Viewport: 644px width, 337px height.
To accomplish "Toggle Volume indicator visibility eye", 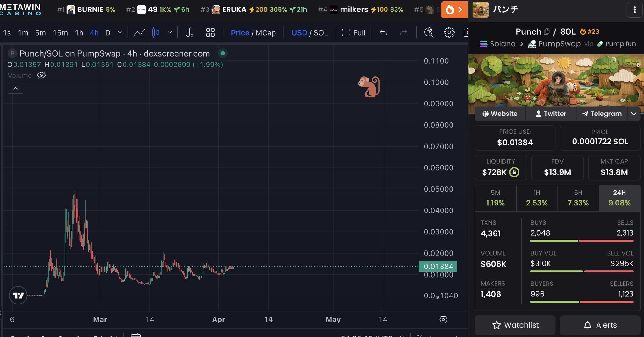I will coord(42,76).
